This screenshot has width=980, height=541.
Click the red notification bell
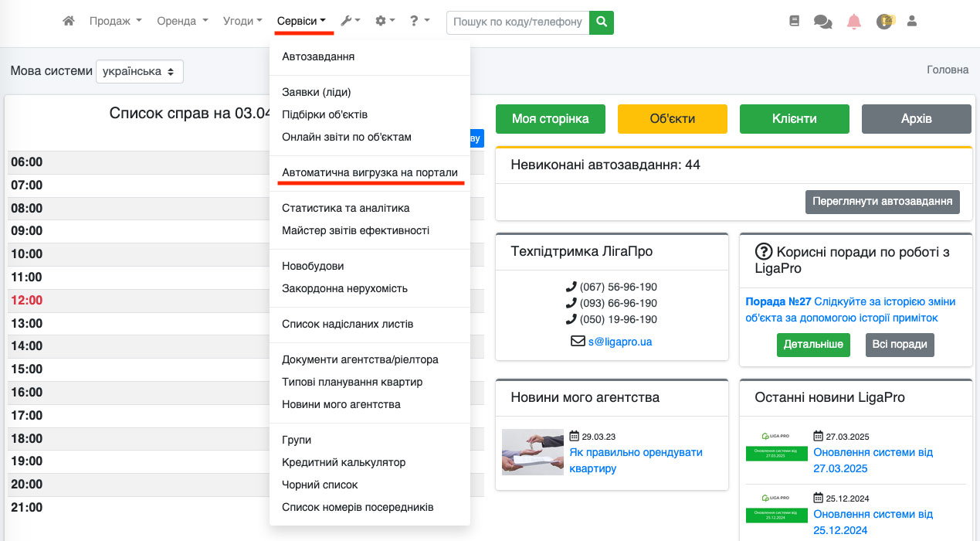[853, 22]
